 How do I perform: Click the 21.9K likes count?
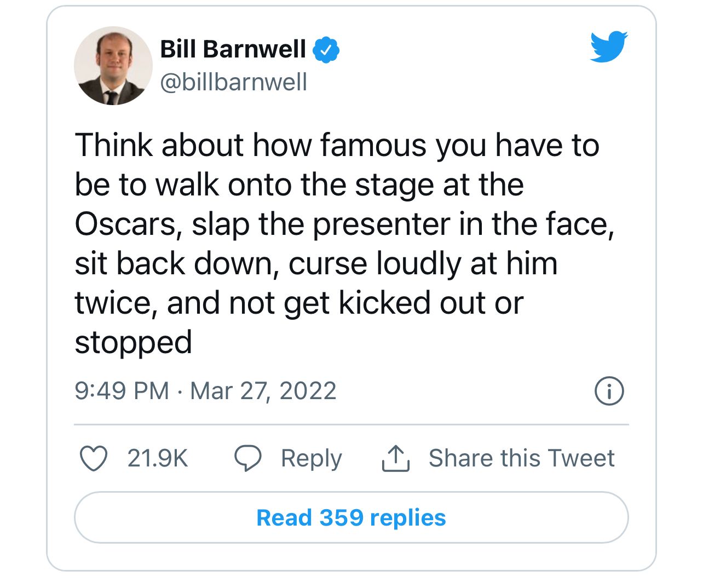tap(158, 458)
